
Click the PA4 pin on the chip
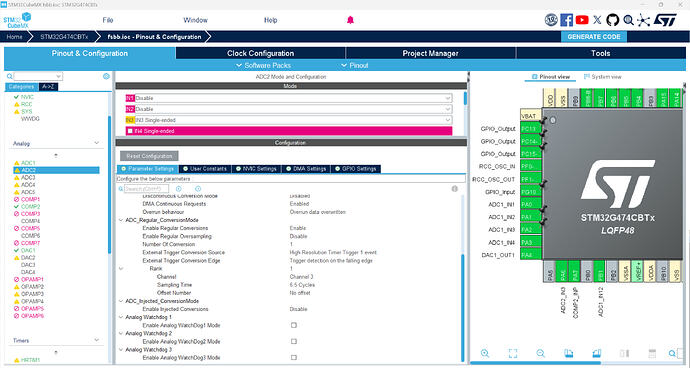[x=530, y=255]
